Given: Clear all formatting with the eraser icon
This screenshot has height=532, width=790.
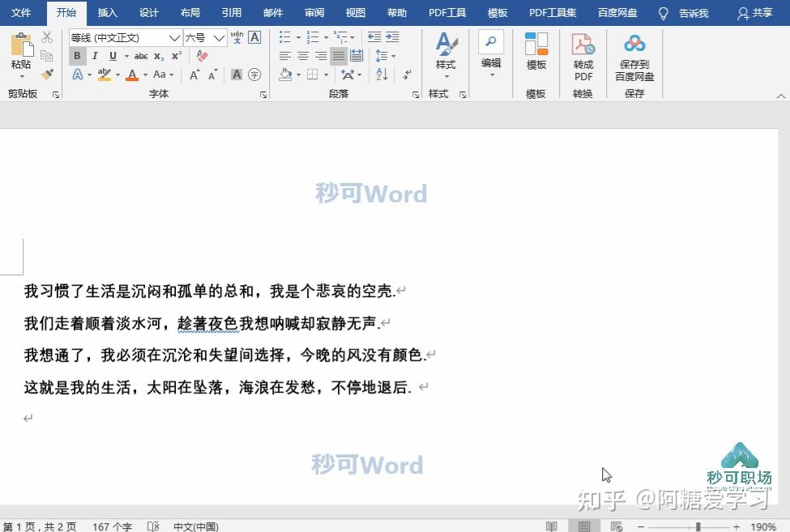Looking at the screenshot, I should [202, 56].
